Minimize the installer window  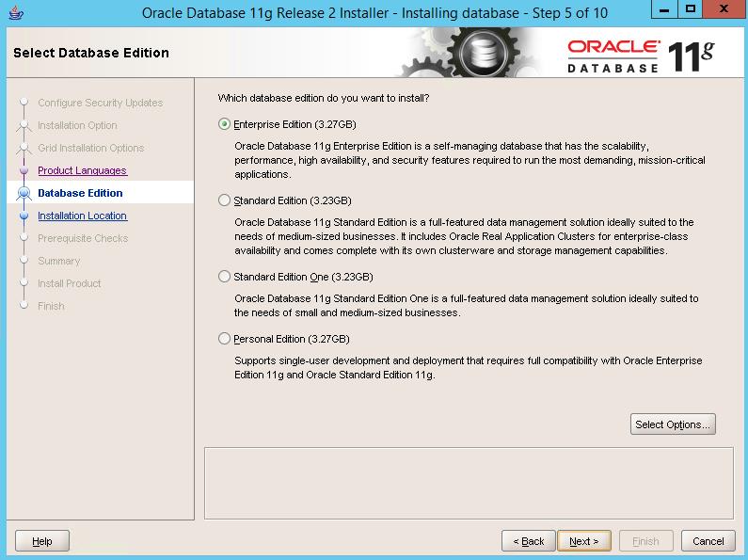[x=664, y=9]
